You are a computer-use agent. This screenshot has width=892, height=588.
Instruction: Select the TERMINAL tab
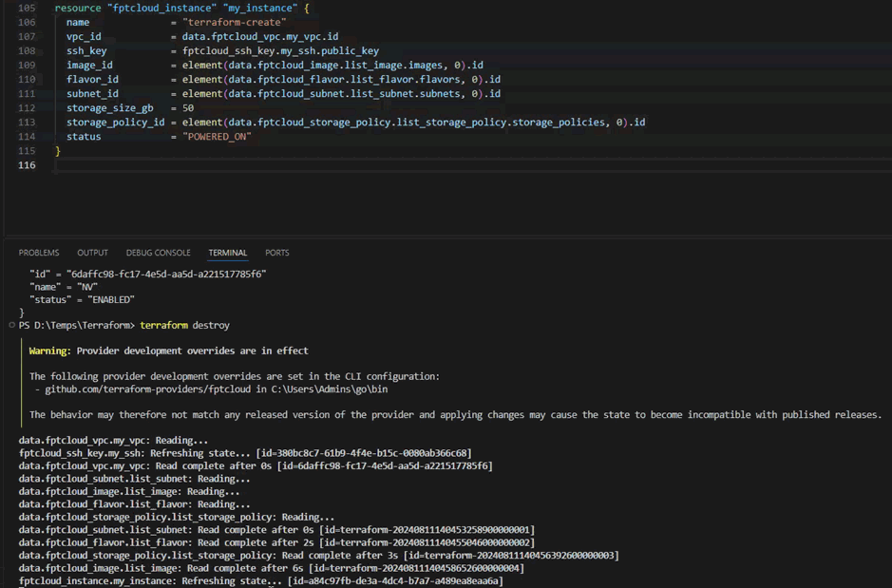[228, 253]
